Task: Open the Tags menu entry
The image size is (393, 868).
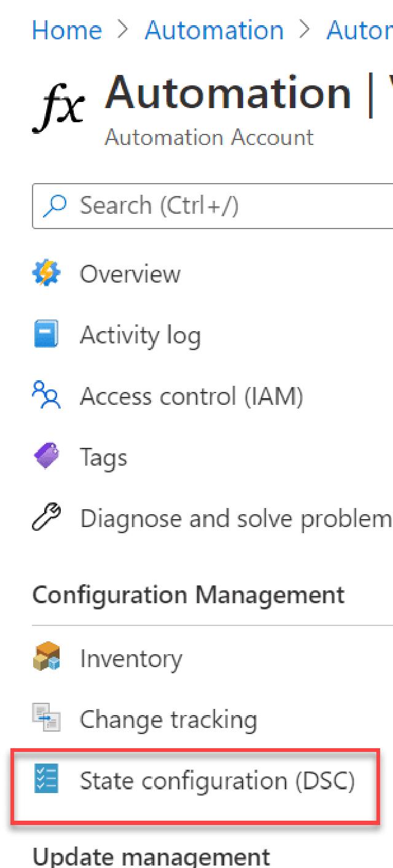Action: [x=103, y=458]
